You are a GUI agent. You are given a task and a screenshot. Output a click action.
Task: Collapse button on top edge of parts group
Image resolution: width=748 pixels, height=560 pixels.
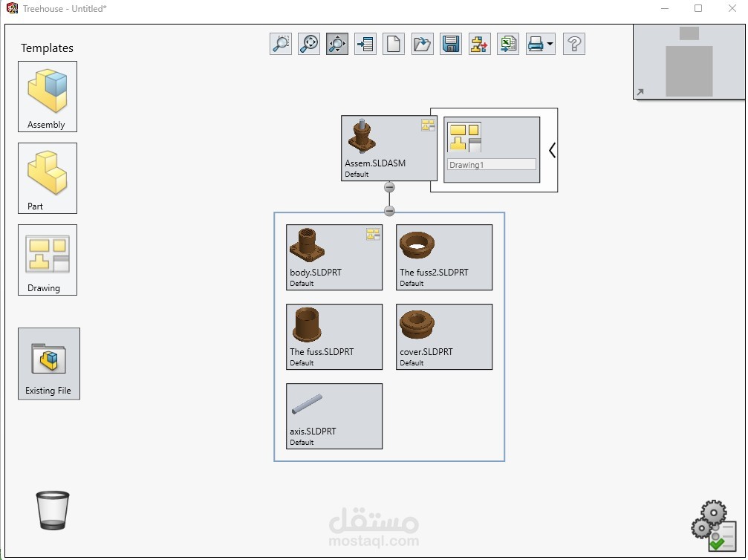tap(389, 210)
